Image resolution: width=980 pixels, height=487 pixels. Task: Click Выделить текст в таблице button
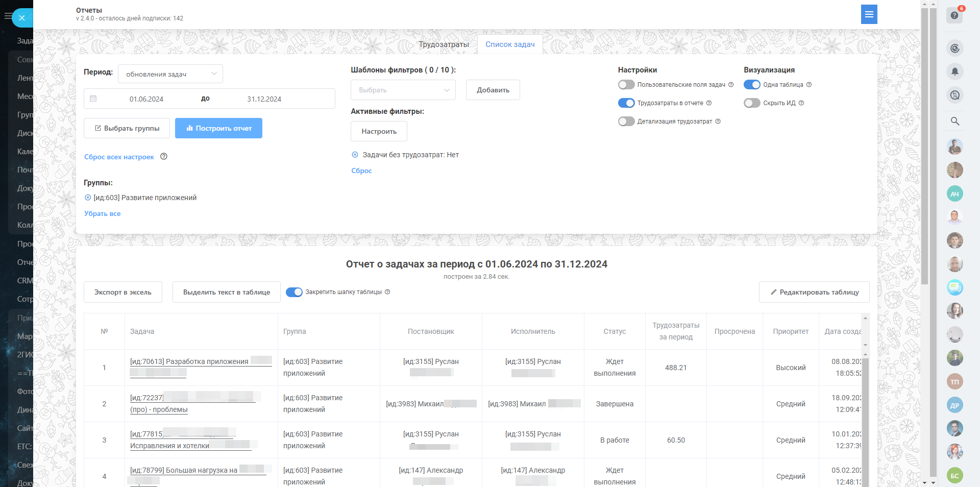(x=227, y=292)
